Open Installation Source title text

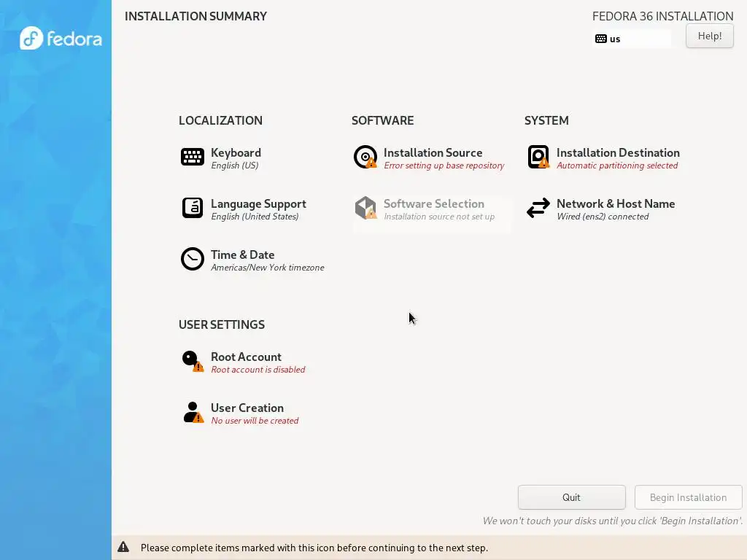pos(433,153)
